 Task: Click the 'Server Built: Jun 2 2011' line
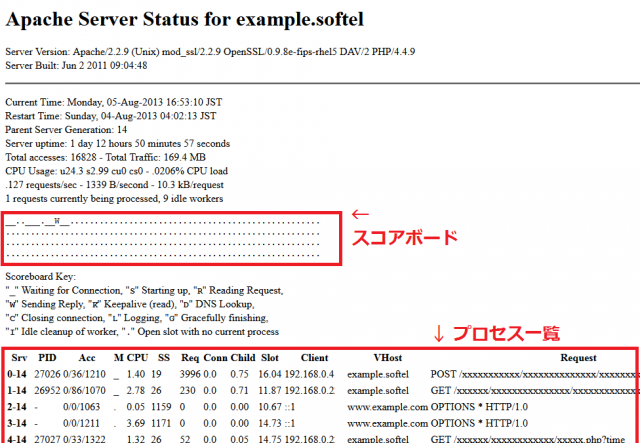76,66
